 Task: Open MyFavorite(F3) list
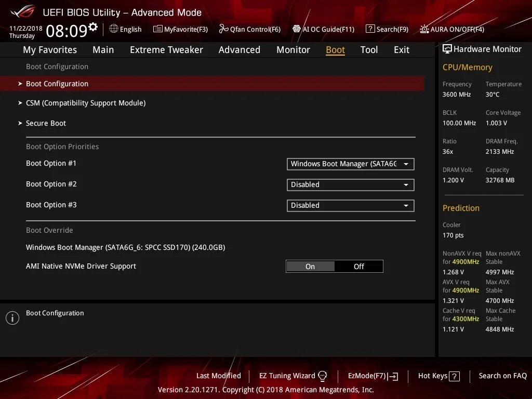click(180, 29)
